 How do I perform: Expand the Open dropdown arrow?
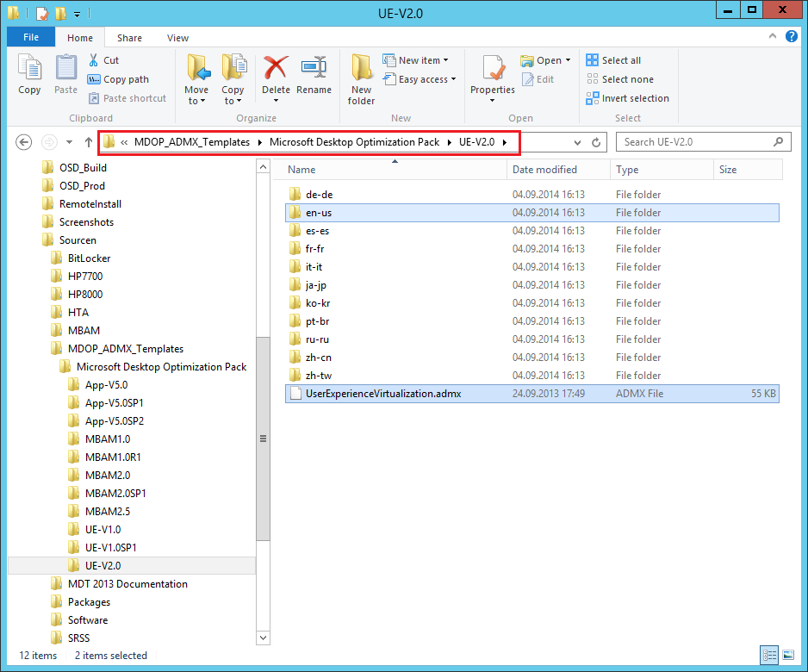tap(568, 60)
